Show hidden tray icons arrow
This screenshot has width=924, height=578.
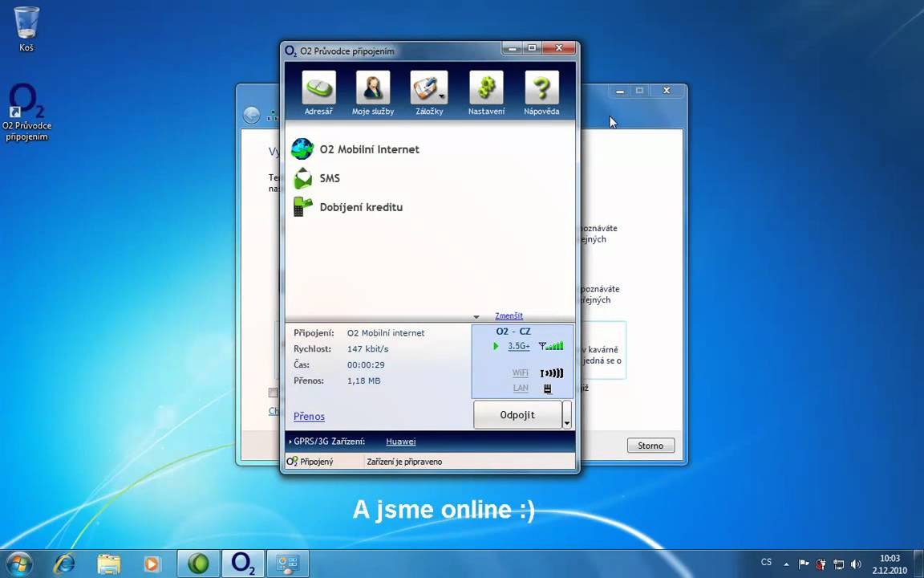786,564
